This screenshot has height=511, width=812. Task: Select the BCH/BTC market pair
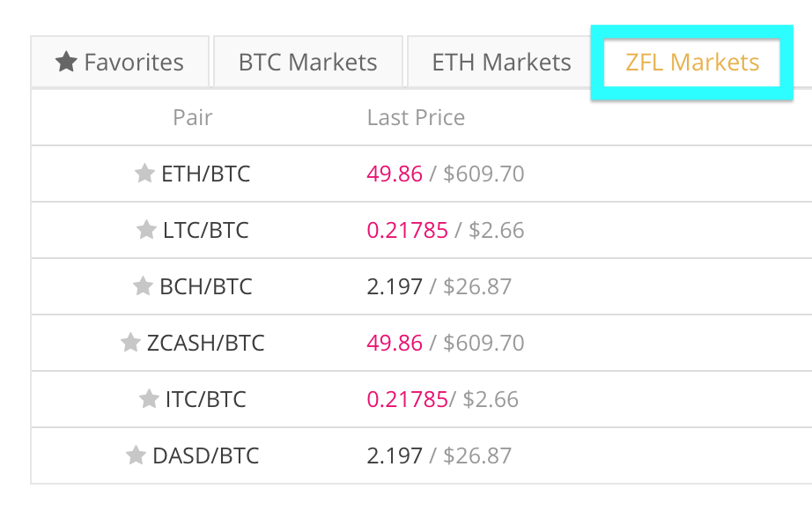click(x=206, y=286)
